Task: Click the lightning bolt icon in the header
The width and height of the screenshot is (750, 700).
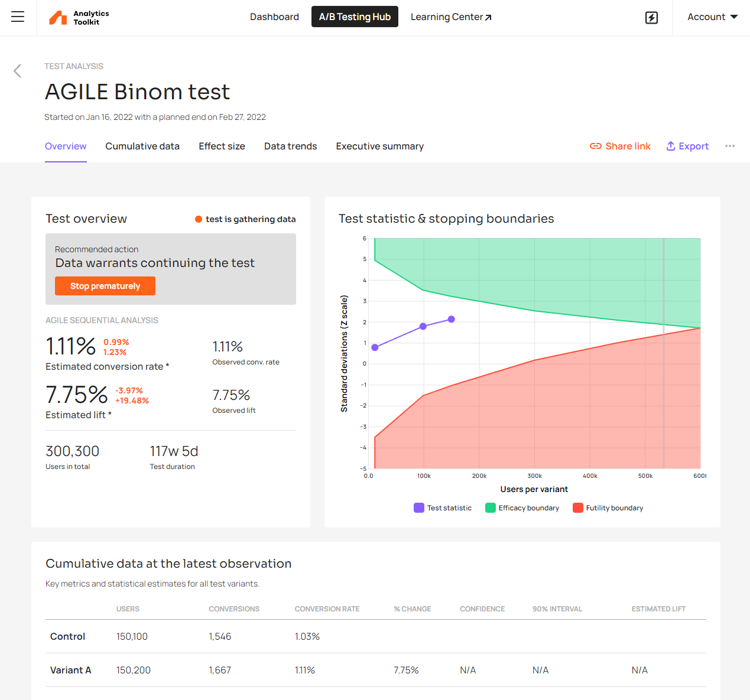Action: 651,18
